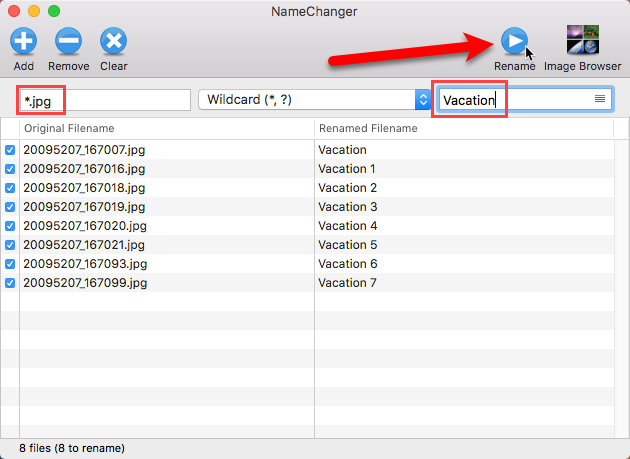Select the 20095207_167016.jpg filename
Screen dimensions: 630x459
(x=84, y=169)
